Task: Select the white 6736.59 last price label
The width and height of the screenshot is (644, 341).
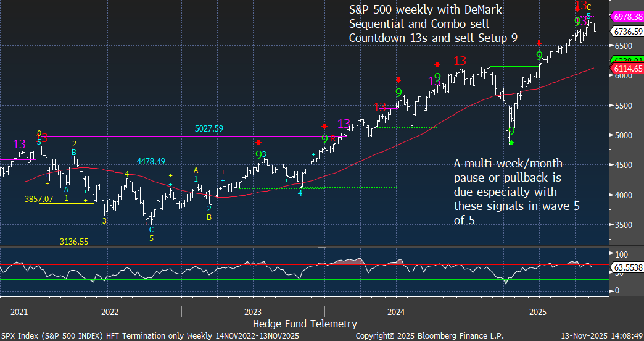Action: point(626,31)
